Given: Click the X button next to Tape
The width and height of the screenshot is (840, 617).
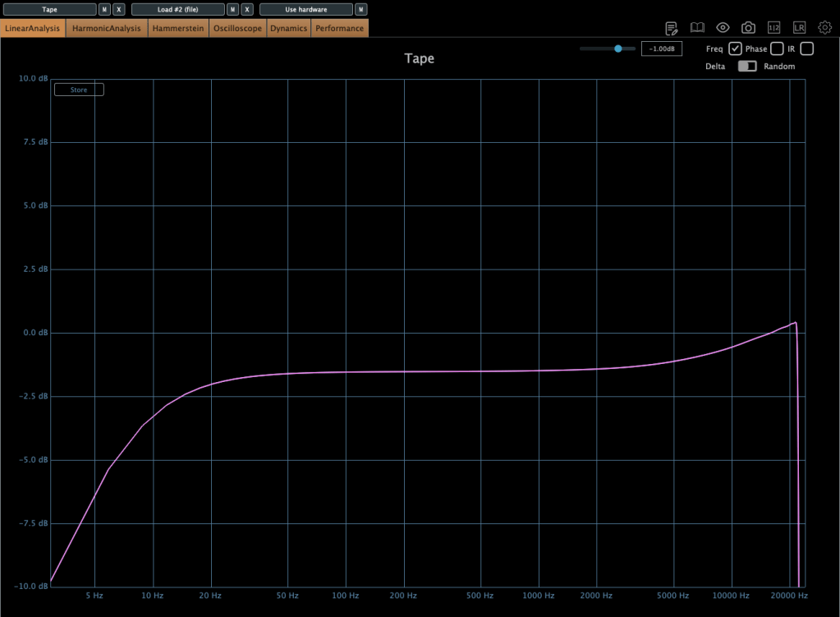Looking at the screenshot, I should 119,10.
